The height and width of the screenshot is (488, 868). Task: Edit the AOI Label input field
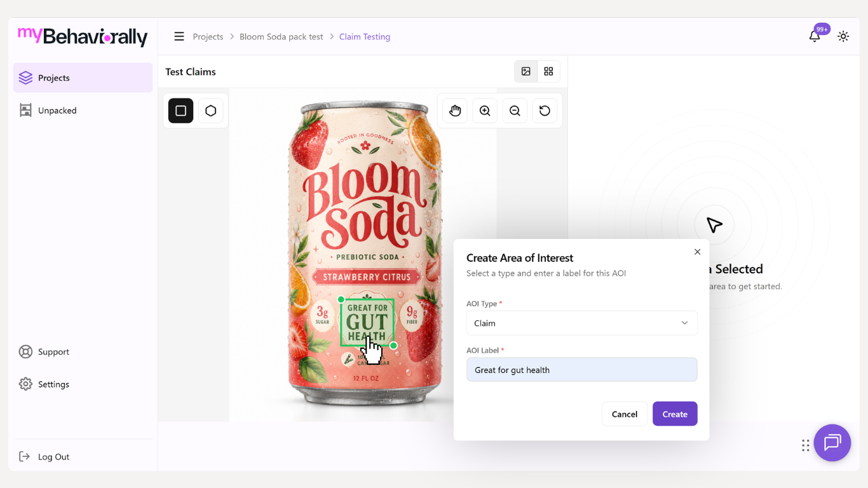coord(582,370)
